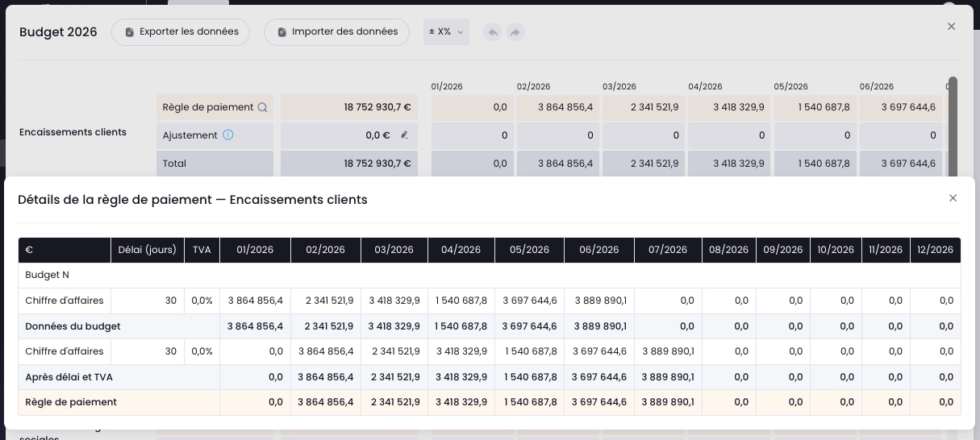
Task: Click the redo arrow icon
Action: point(515,32)
